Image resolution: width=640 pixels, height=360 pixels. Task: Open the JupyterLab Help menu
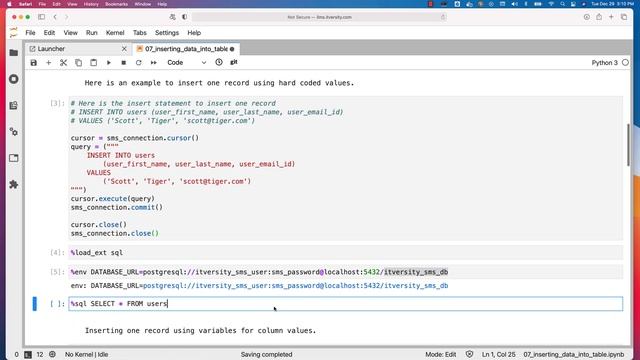[x=194, y=33]
